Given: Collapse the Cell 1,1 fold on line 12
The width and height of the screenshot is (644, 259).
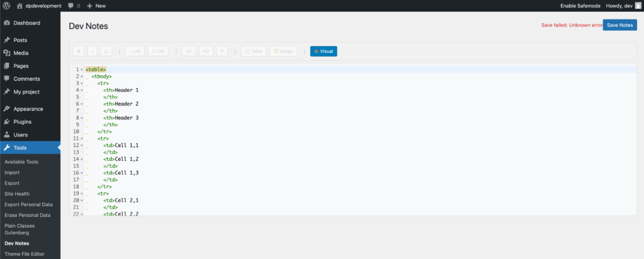Looking at the screenshot, I should click(82, 145).
